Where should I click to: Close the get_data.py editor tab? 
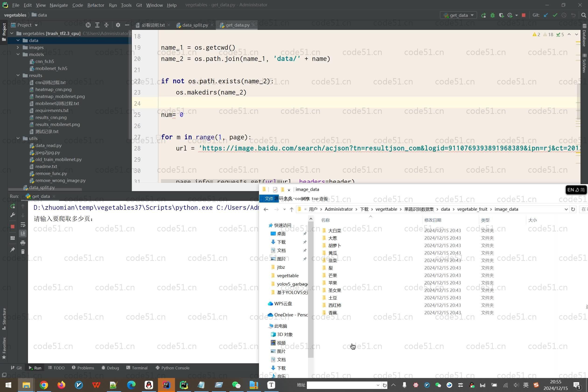coord(253,25)
